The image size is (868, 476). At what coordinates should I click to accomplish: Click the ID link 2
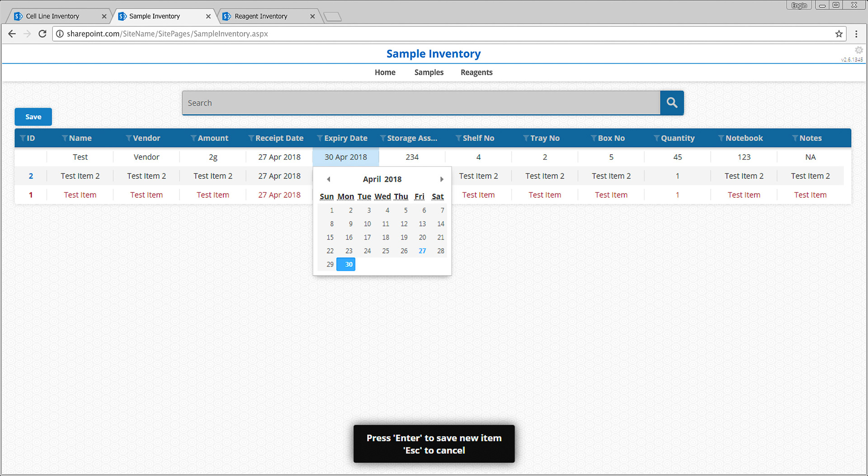[x=31, y=176]
